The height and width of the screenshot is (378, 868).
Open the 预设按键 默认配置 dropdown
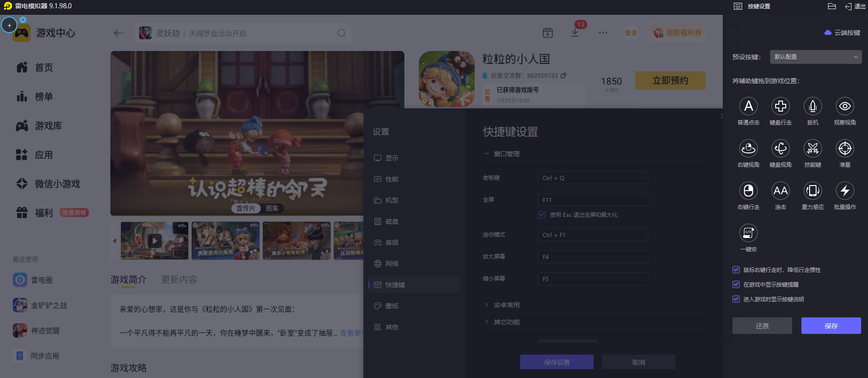click(816, 57)
